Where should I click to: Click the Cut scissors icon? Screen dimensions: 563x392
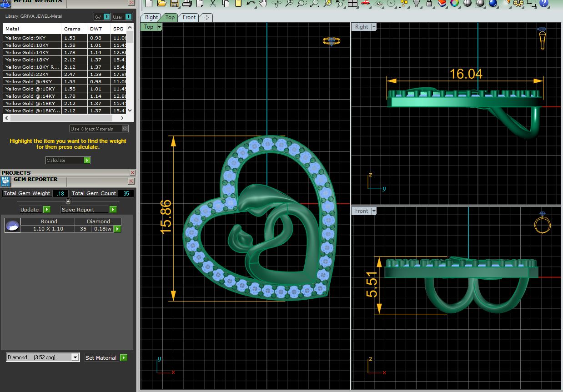[212, 3]
